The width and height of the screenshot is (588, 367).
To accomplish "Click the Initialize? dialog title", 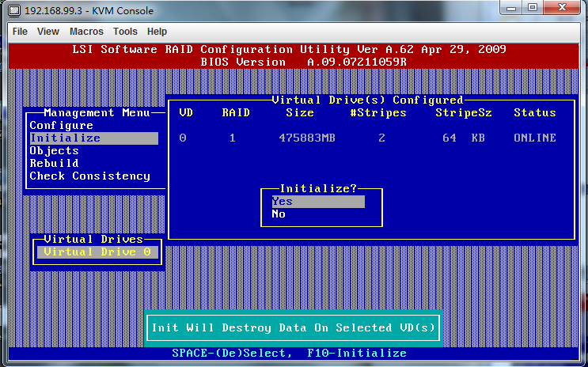I will [318, 188].
